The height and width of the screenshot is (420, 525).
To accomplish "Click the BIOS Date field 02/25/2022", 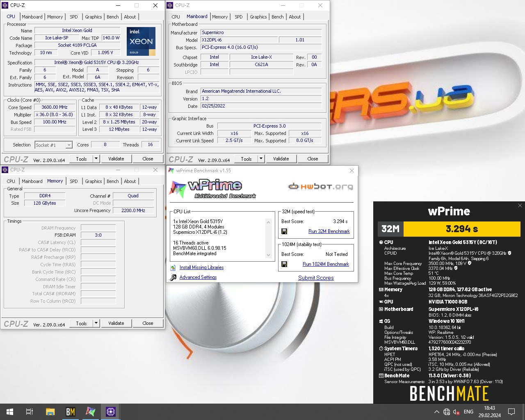I will tap(261, 106).
